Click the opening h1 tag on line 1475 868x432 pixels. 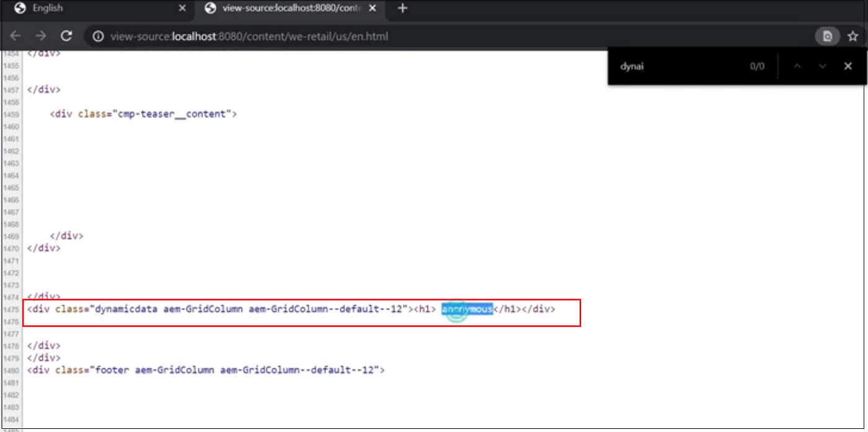[425, 309]
